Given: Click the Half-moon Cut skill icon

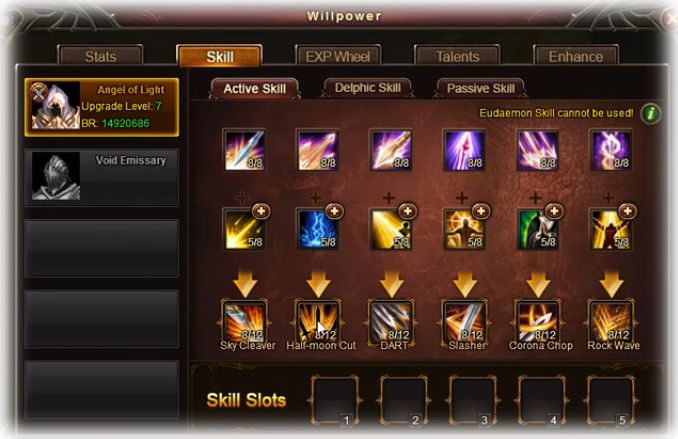Looking at the screenshot, I should 318,322.
